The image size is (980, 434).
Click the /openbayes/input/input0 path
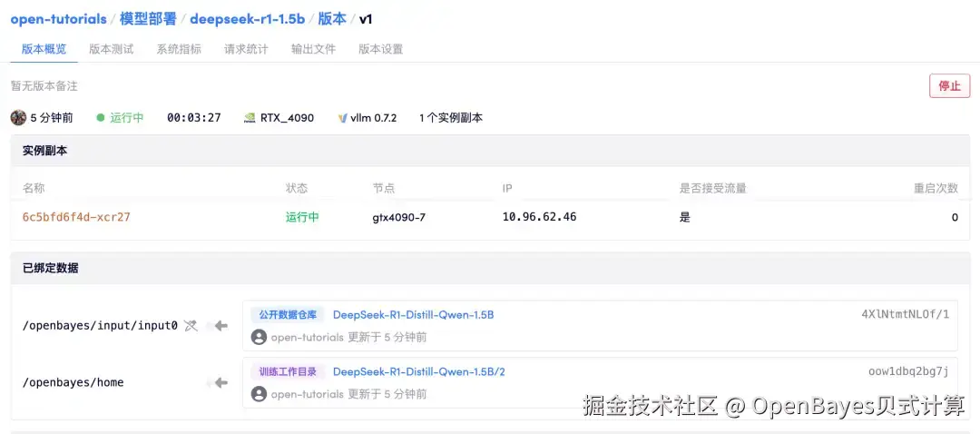click(100, 325)
